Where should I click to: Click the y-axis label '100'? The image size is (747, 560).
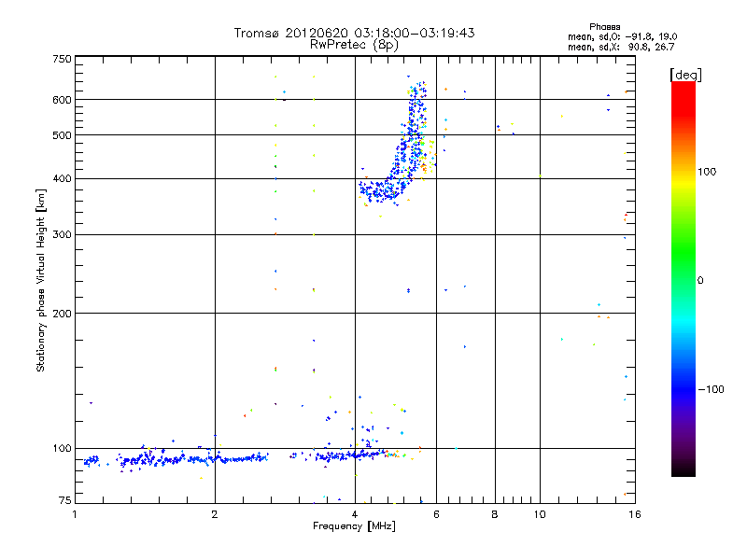pyautogui.click(x=62, y=448)
